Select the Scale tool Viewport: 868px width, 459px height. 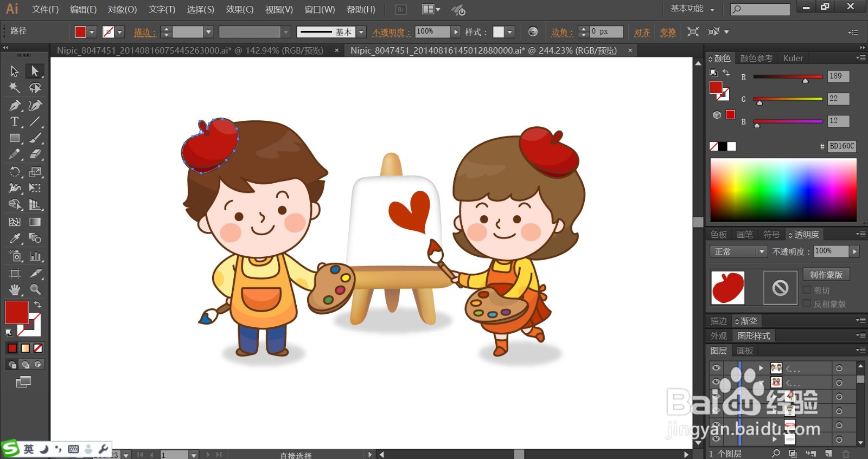coord(35,172)
